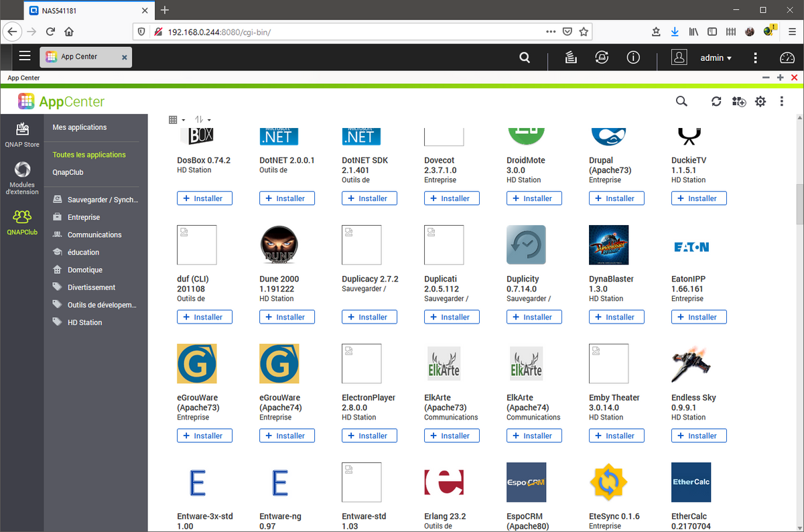Open the dashboard gauge icon
The height and width of the screenshot is (532, 804).
pyautogui.click(x=787, y=58)
